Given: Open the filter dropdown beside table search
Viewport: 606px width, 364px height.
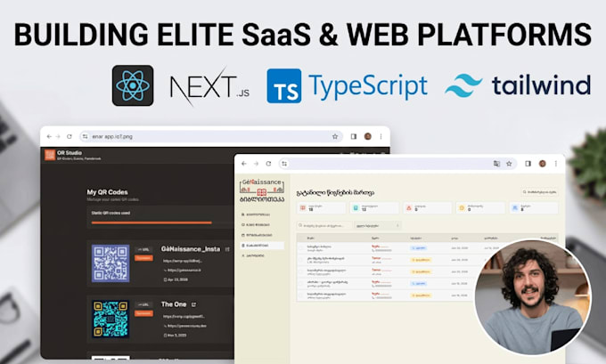Looking at the screenshot, I should (378, 225).
